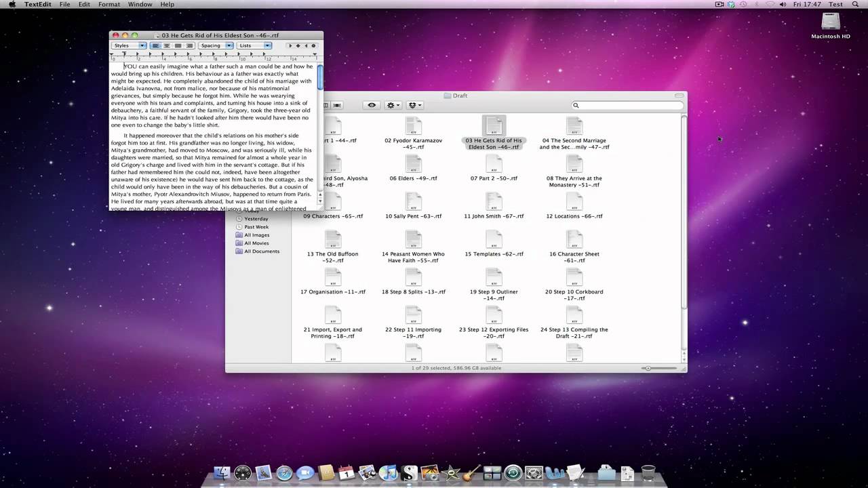Open the Format menu
Screen dimensions: 868x488
(109, 4)
